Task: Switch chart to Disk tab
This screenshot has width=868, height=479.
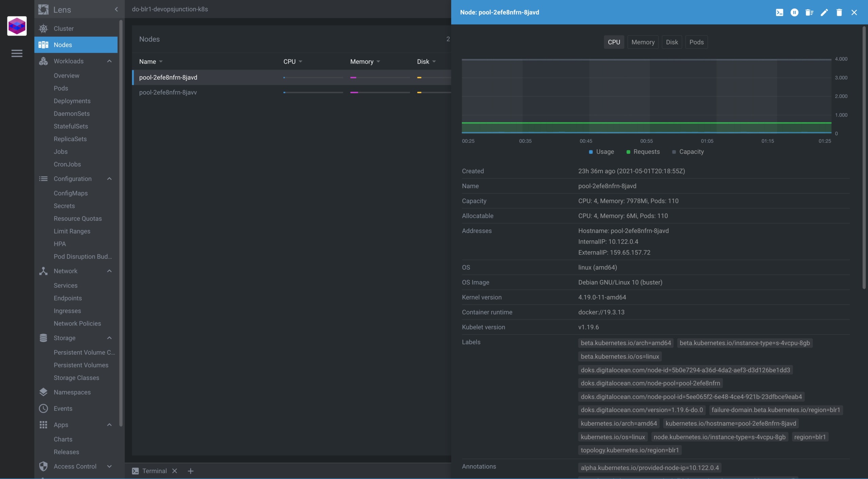Action: (672, 42)
